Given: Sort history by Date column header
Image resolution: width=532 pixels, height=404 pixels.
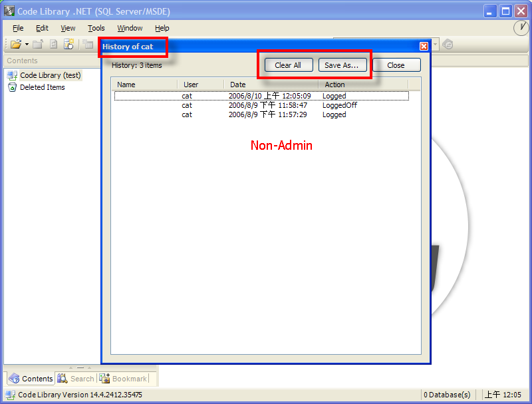Looking at the screenshot, I should point(271,85).
